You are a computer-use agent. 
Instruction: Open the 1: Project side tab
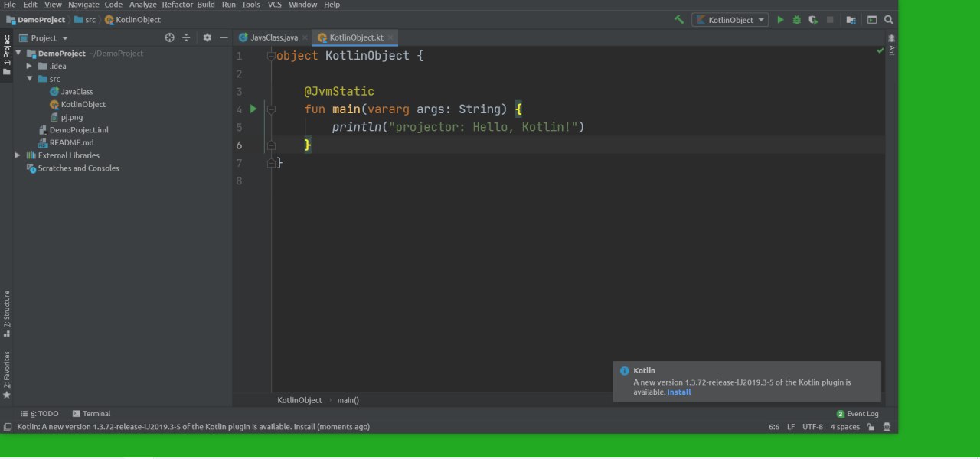[x=6, y=54]
